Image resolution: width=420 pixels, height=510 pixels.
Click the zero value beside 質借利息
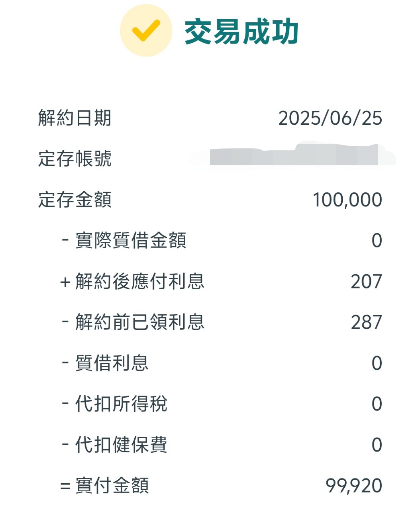pyautogui.click(x=377, y=363)
